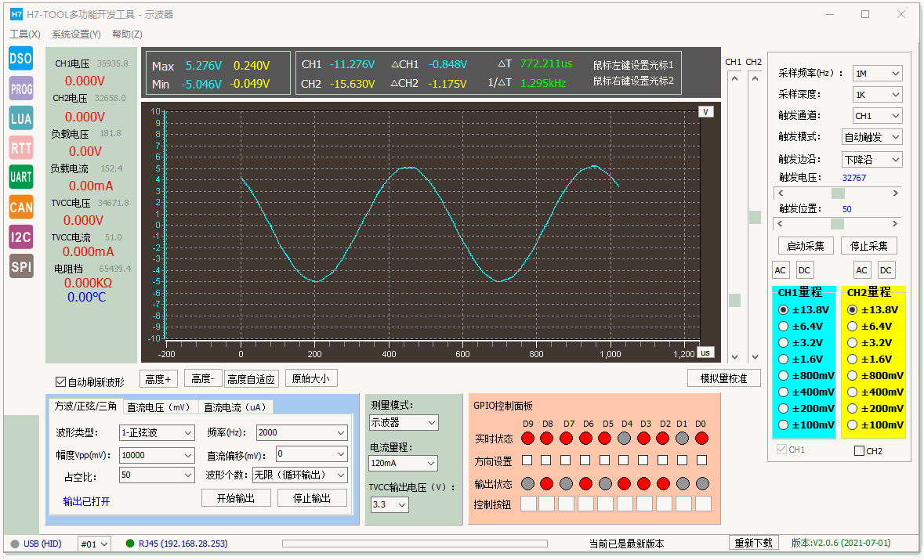
Task: Enable the CH2 channel checkbox
Action: pos(859,451)
